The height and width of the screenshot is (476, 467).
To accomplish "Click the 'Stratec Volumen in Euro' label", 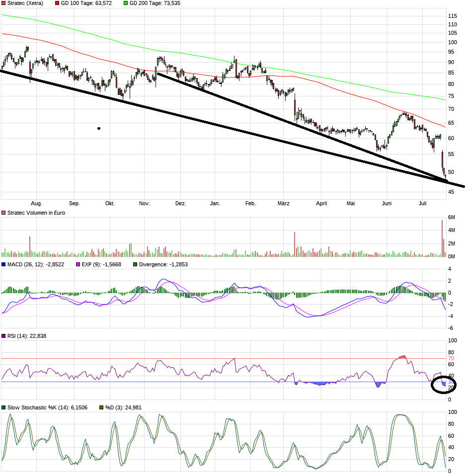I will coord(36,213).
